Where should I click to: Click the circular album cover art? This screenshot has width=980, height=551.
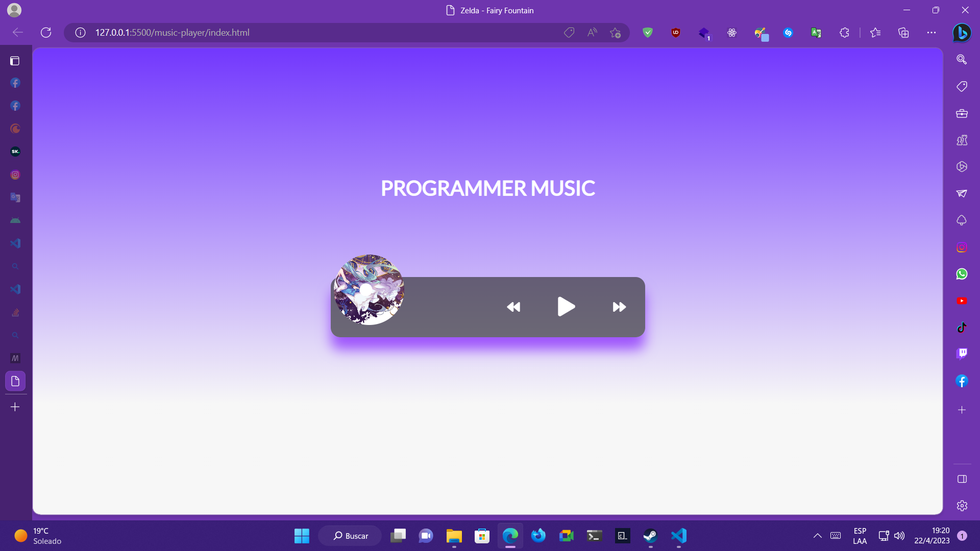tap(369, 290)
